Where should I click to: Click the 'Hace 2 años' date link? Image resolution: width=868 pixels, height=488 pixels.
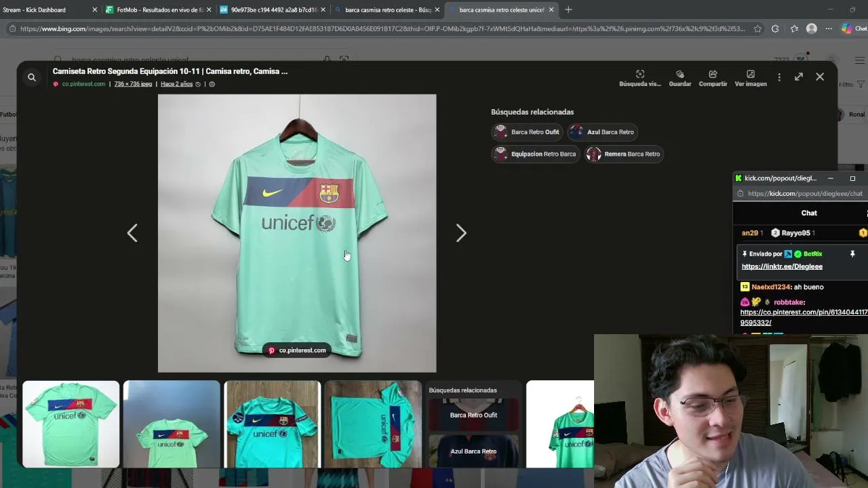tap(176, 84)
